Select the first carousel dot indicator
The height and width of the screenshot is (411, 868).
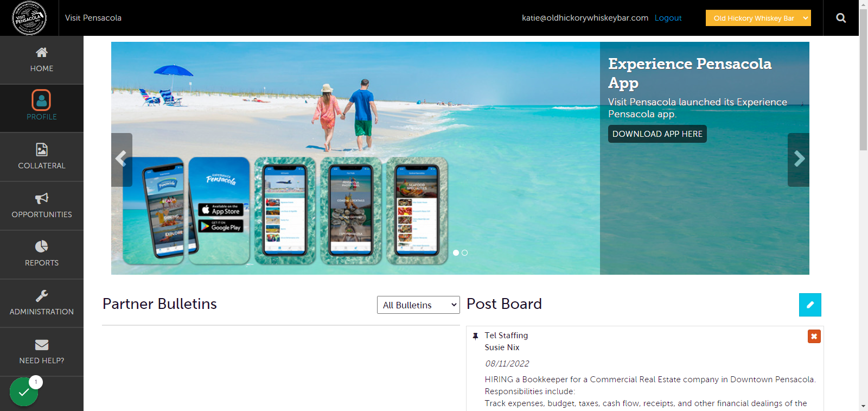point(456,253)
